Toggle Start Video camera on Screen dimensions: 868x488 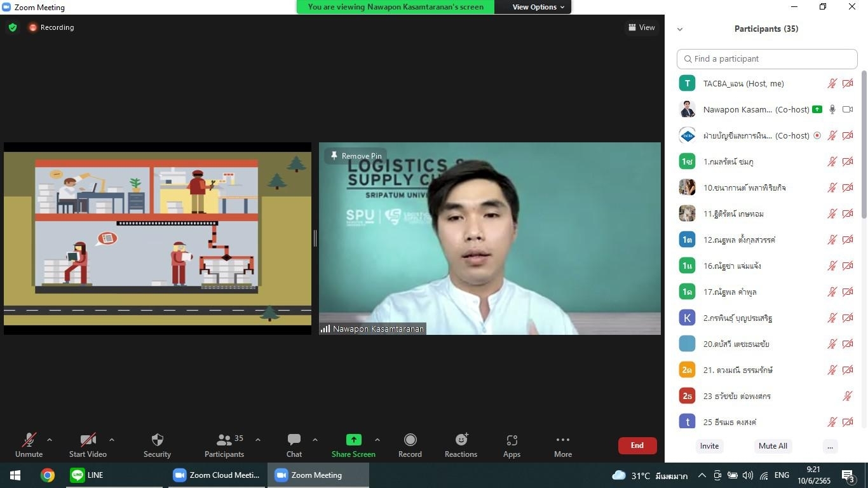pyautogui.click(x=88, y=440)
